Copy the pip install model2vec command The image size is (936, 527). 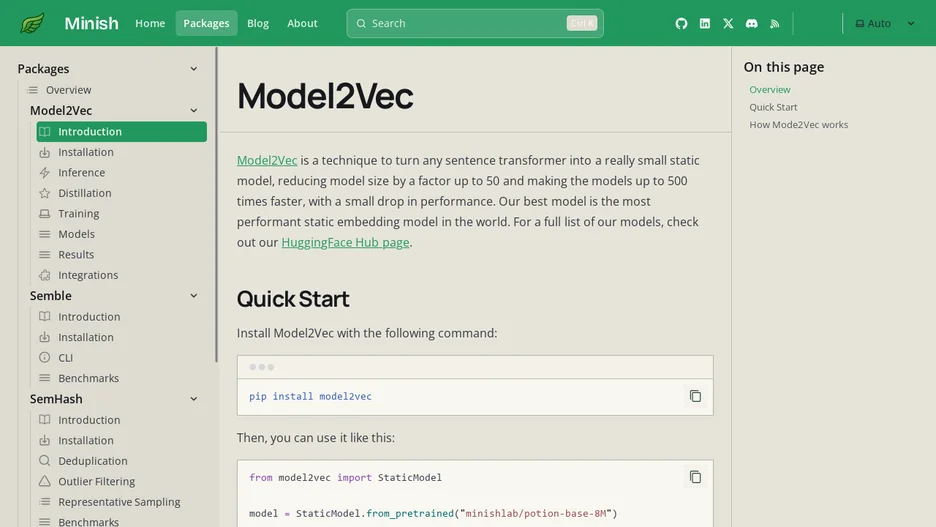[x=695, y=396]
